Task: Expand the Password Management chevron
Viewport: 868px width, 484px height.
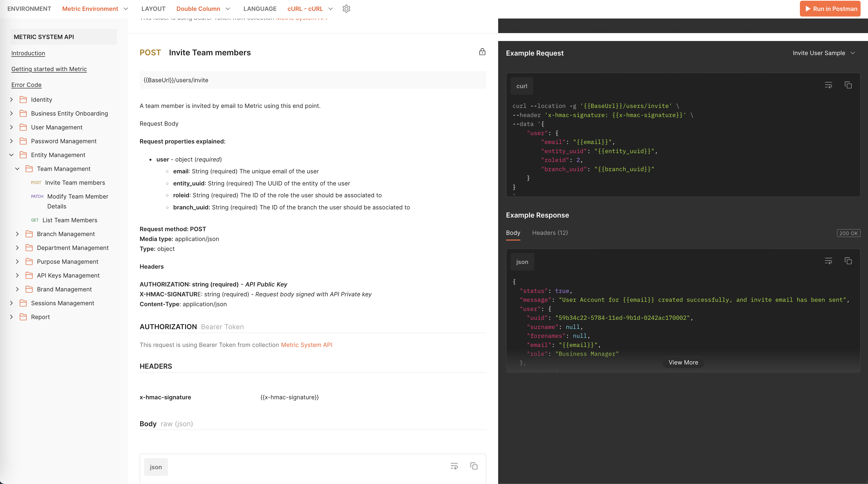Action: click(11, 141)
